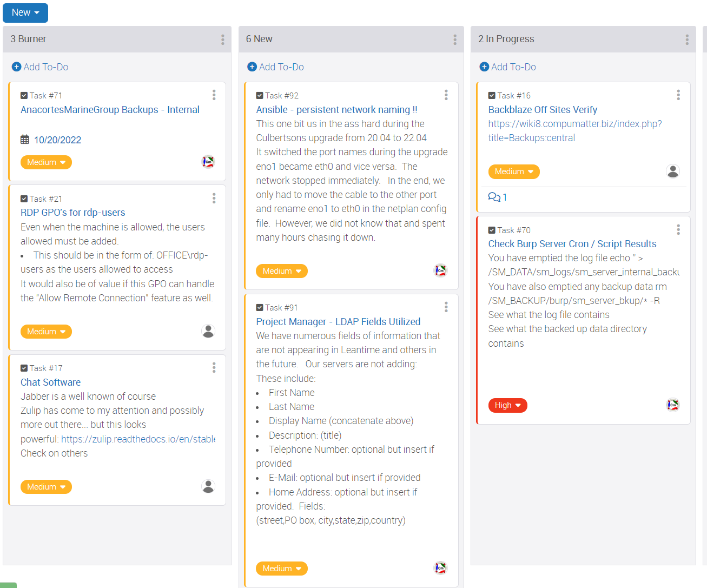This screenshot has height=588, width=707.
Task: Open the wiki8 Backups:central link
Action: point(575,131)
